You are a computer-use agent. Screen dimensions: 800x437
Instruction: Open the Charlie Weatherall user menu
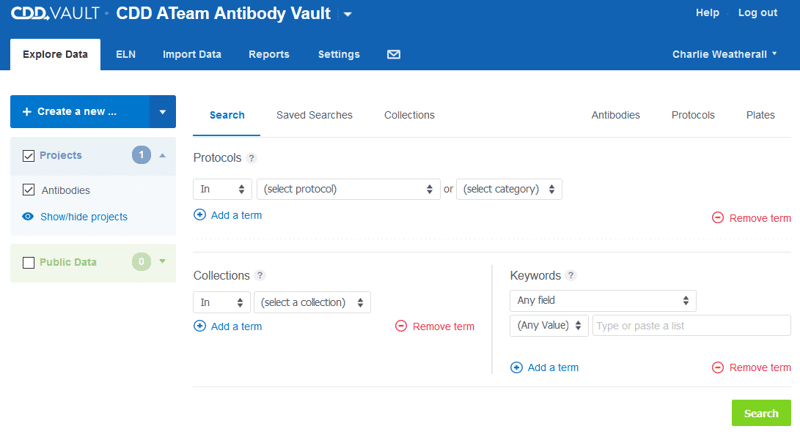724,54
